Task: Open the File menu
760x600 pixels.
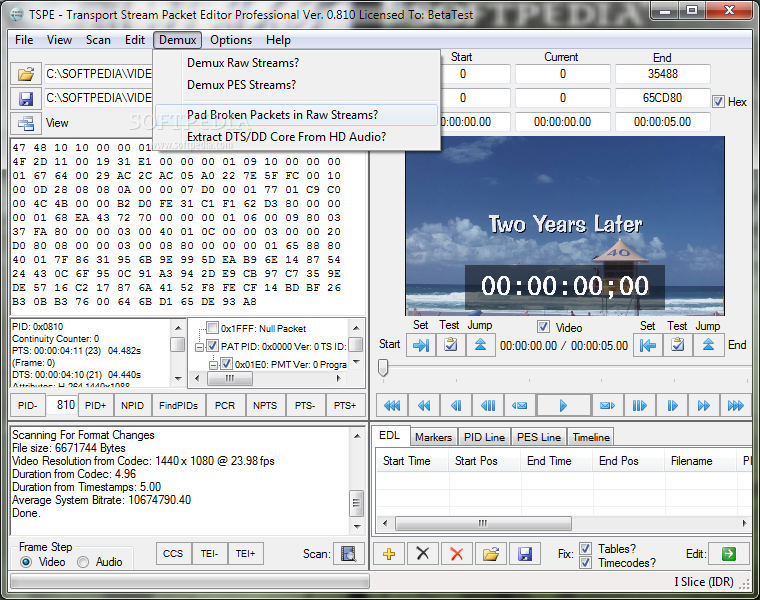Action: tap(24, 40)
